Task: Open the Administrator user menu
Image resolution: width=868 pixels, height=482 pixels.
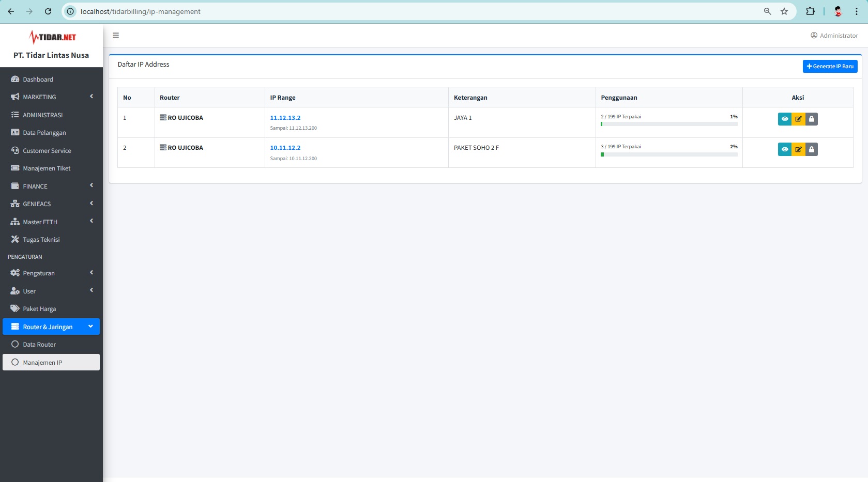Action: coord(834,36)
